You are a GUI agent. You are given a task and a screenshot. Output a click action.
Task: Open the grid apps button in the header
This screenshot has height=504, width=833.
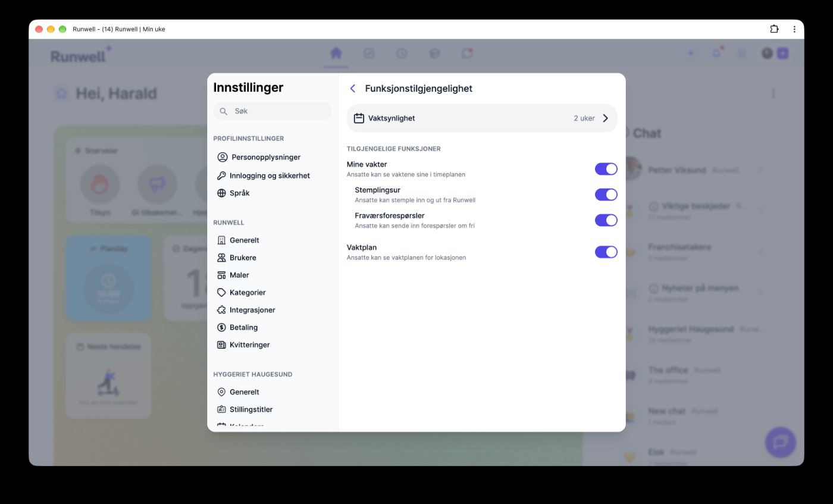click(742, 53)
